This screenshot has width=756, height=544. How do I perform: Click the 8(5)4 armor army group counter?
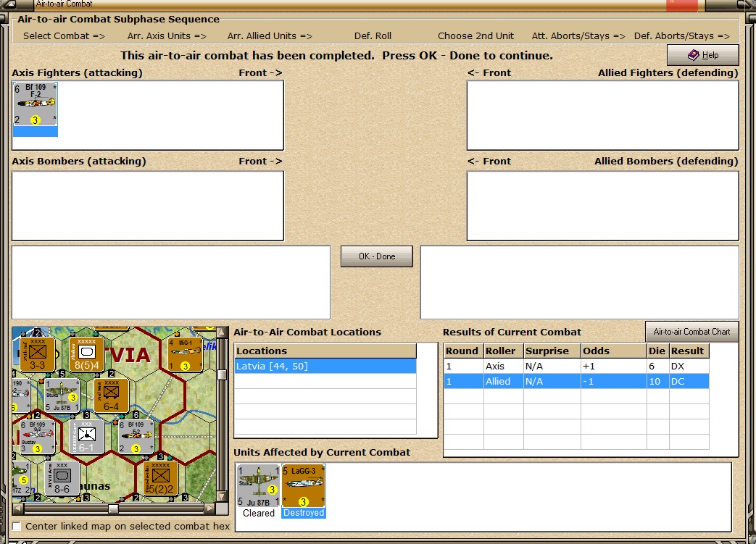tap(87, 354)
